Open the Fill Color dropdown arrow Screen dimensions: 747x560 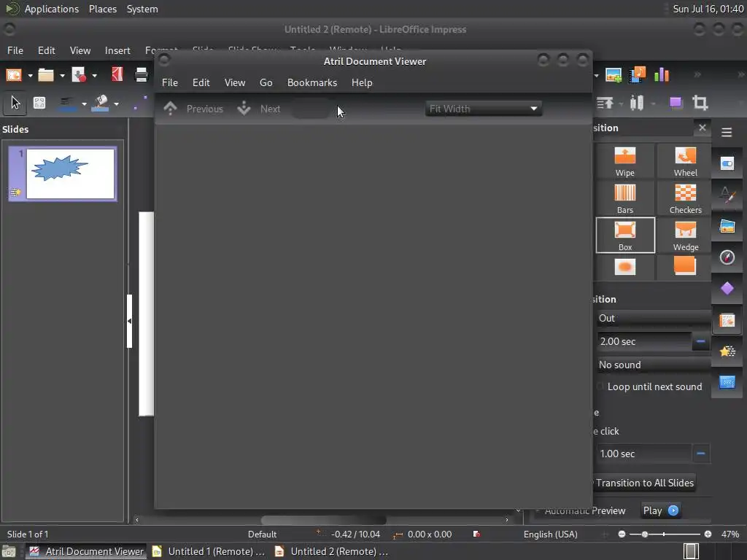coord(116,104)
